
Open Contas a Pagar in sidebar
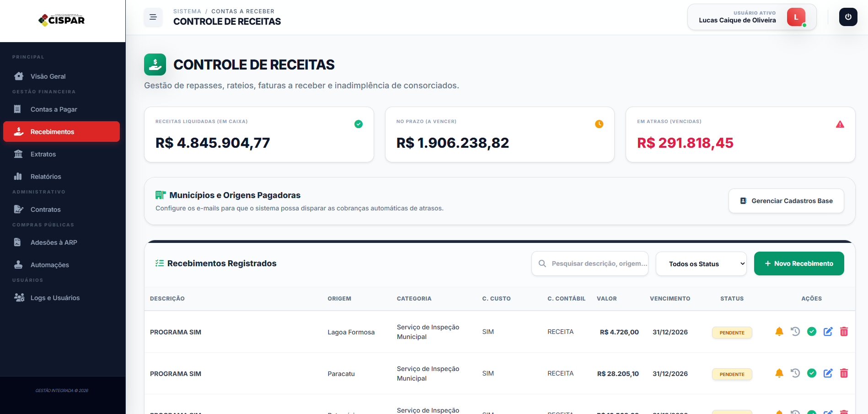61,109
